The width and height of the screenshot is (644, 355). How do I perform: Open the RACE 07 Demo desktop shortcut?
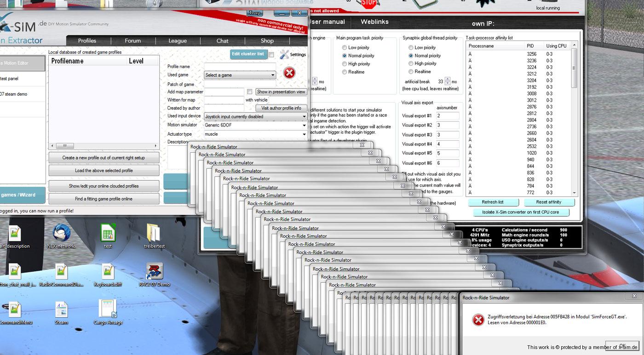154,271
